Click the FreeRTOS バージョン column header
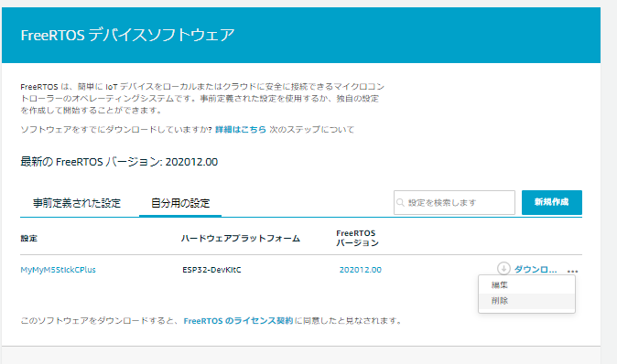The image size is (617, 364). [357, 238]
